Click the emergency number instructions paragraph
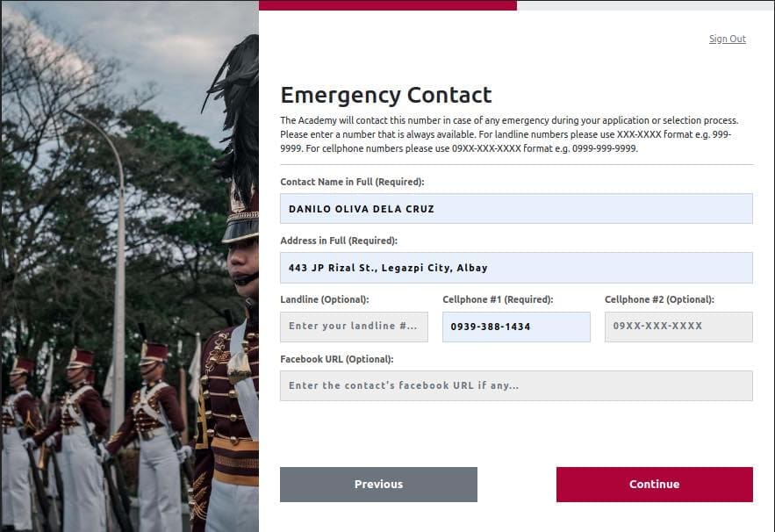Viewport: 775px width, 532px height. coord(509,134)
